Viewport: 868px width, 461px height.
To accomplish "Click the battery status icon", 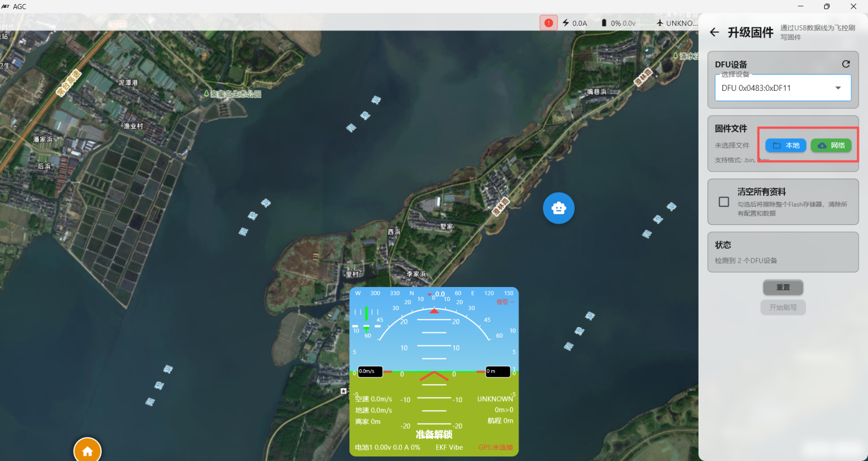I will (x=604, y=23).
